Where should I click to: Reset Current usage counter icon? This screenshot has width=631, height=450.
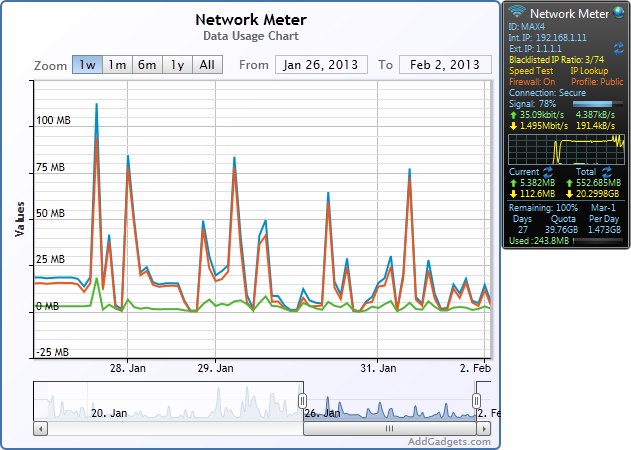(x=548, y=172)
